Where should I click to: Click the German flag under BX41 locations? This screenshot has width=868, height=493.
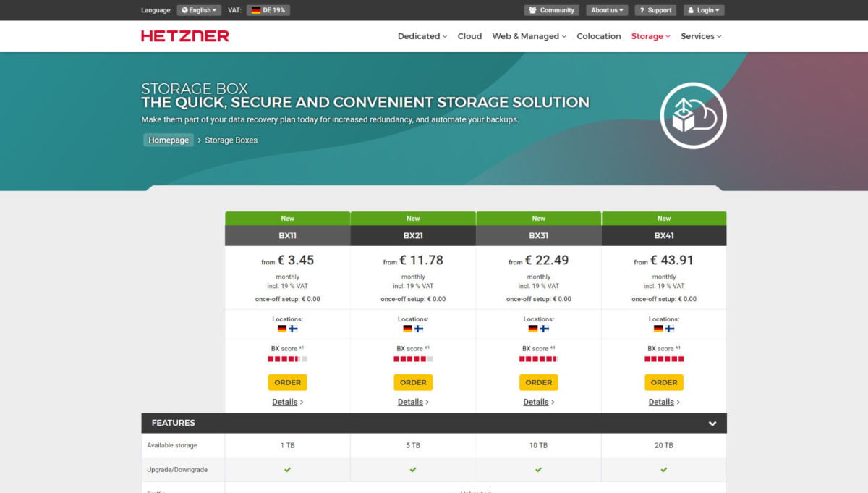pyautogui.click(x=658, y=329)
